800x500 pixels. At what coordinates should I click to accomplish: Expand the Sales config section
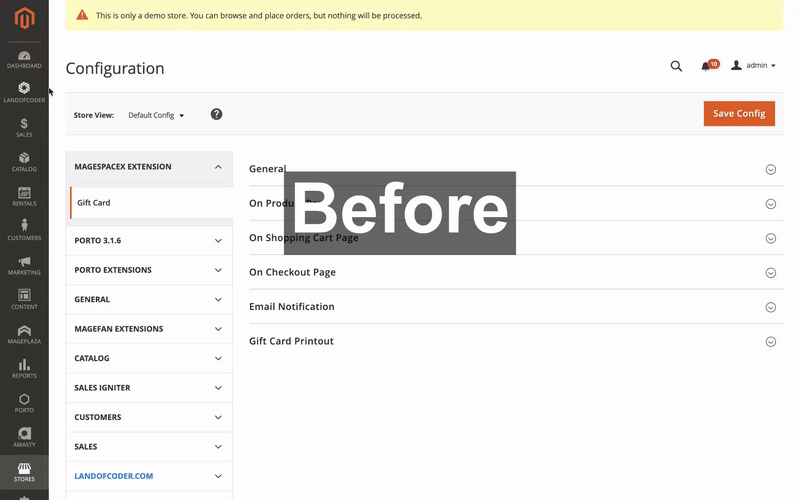[149, 447]
